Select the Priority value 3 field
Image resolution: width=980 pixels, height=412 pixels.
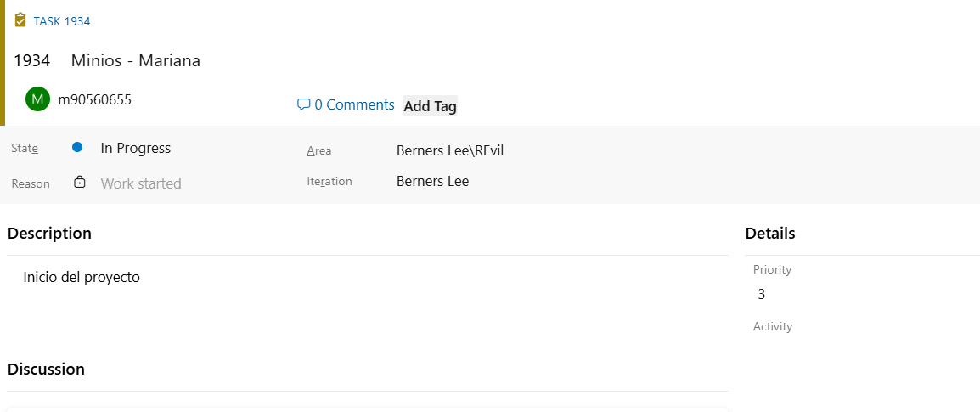point(762,295)
